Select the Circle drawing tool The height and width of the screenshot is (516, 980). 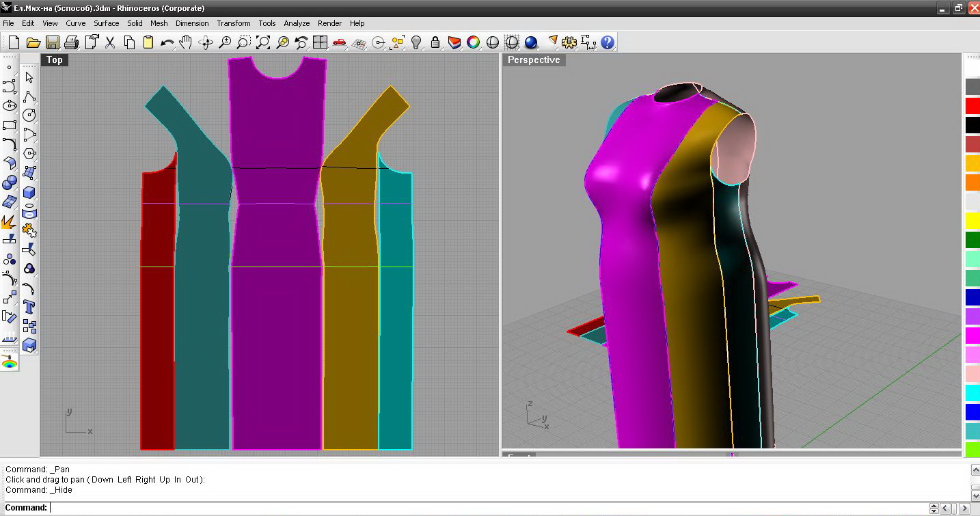pyautogui.click(x=29, y=115)
